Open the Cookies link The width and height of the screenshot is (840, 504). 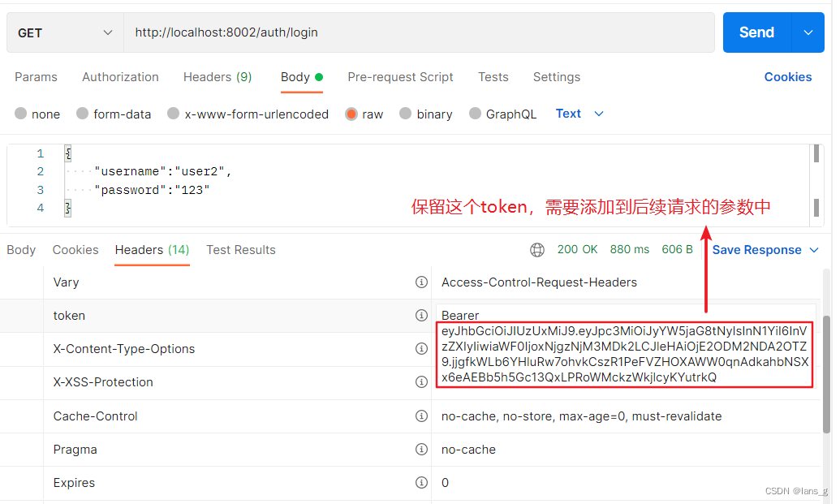pyautogui.click(x=788, y=77)
